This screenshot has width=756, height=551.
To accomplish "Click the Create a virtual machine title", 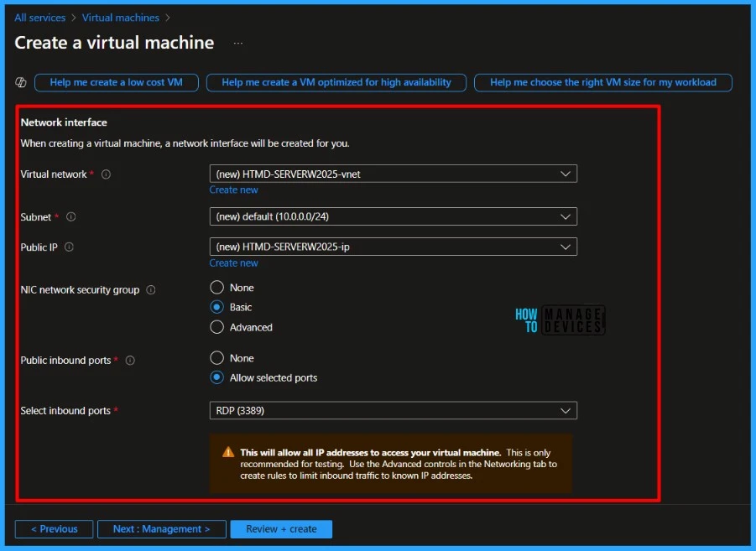I will point(114,43).
